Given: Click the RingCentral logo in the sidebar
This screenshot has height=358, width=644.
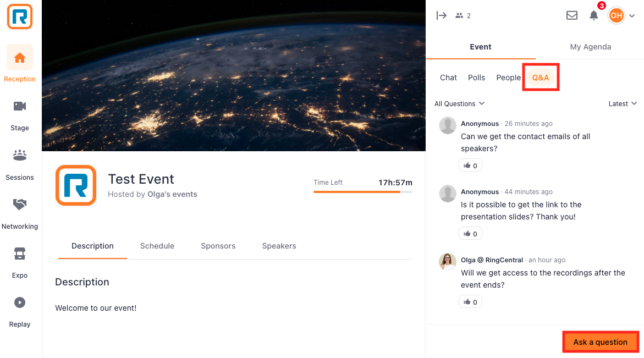Looking at the screenshot, I should (x=20, y=17).
